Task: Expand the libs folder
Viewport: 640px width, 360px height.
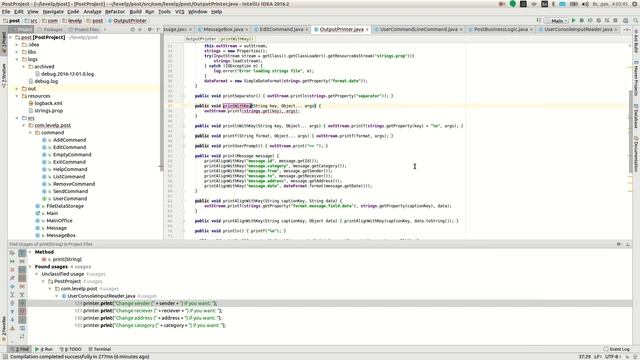Action: point(17,52)
